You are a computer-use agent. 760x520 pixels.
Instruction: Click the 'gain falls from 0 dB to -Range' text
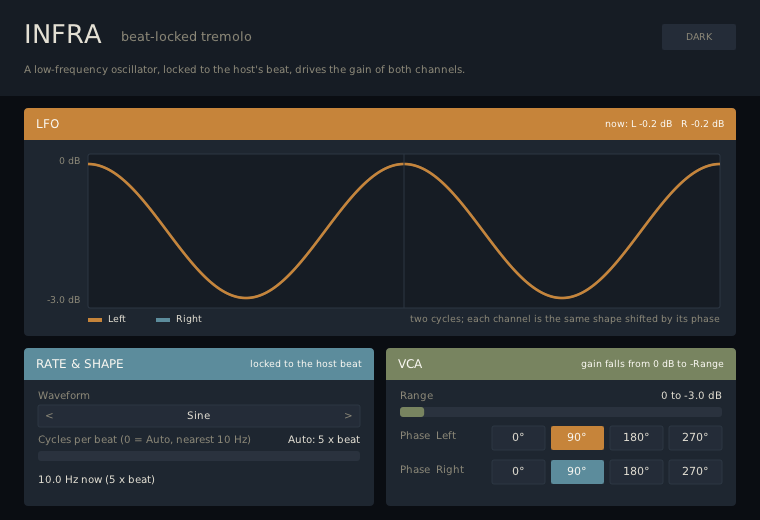(x=652, y=364)
